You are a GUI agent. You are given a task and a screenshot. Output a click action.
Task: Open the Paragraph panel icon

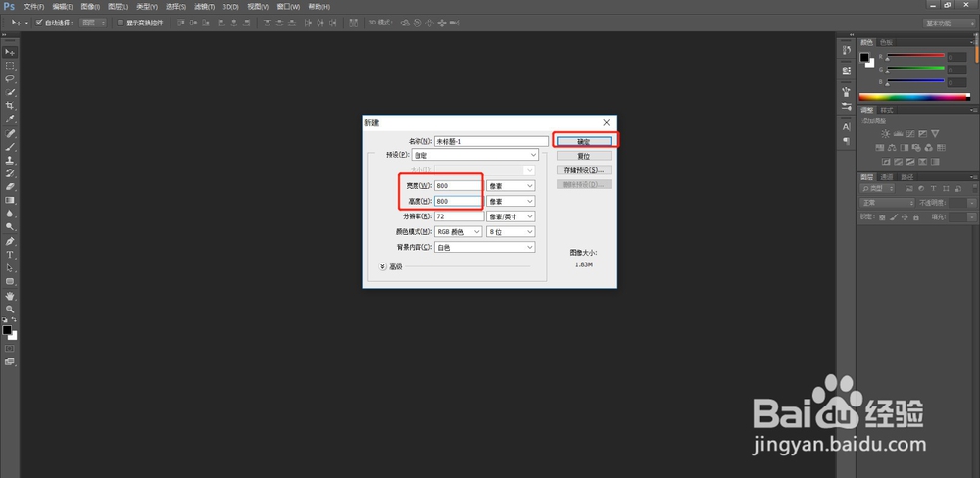click(x=847, y=141)
